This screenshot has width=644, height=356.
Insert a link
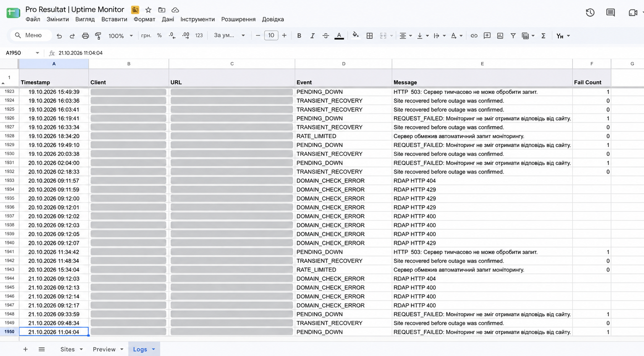click(x=474, y=36)
